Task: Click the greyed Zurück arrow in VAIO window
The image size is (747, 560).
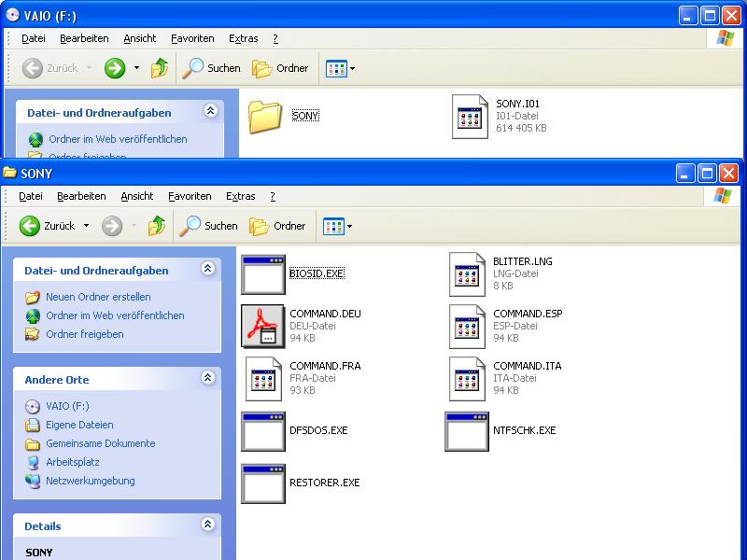Action: (33, 68)
